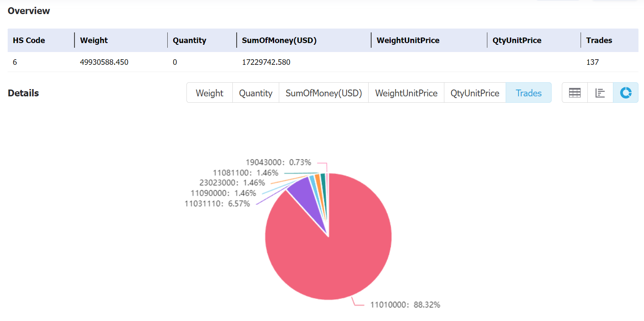The width and height of the screenshot is (644, 321).
Task: Select the Quantity details tab
Action: pyautogui.click(x=256, y=93)
